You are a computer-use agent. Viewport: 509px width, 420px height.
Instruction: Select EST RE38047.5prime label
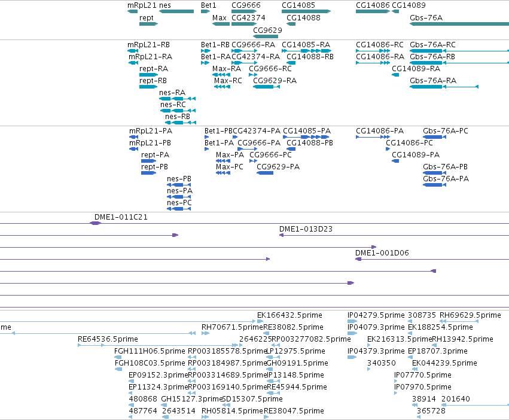point(294,411)
